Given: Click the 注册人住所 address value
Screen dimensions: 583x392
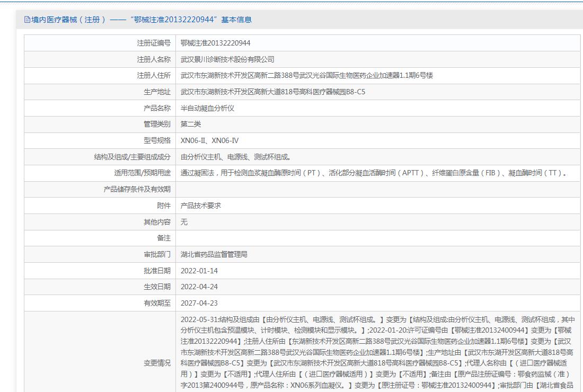Looking at the screenshot, I should [306, 75].
